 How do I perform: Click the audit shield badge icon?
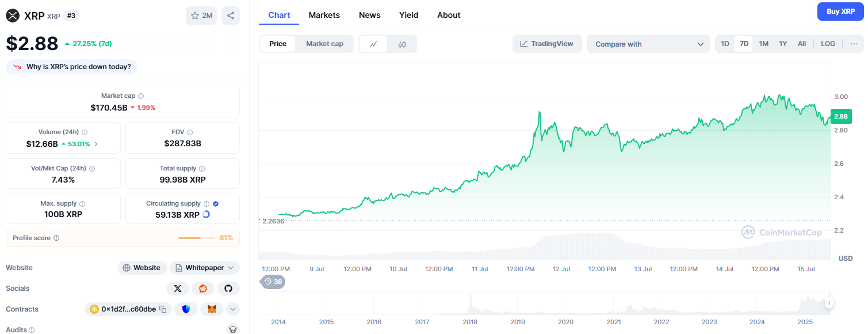click(x=233, y=329)
